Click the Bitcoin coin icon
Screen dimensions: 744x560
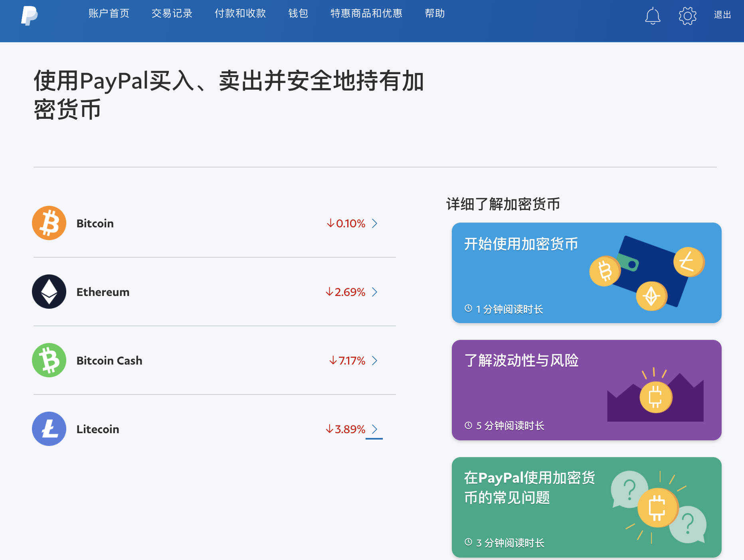pos(49,223)
